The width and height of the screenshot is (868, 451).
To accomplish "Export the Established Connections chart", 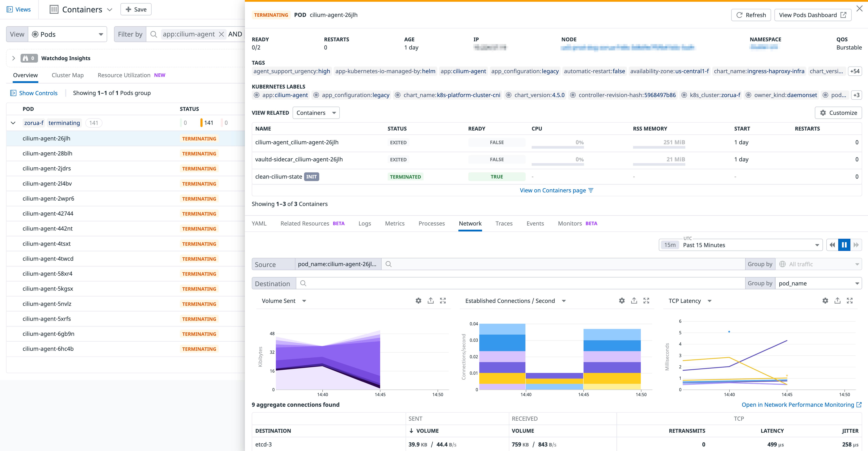I will tap(634, 300).
